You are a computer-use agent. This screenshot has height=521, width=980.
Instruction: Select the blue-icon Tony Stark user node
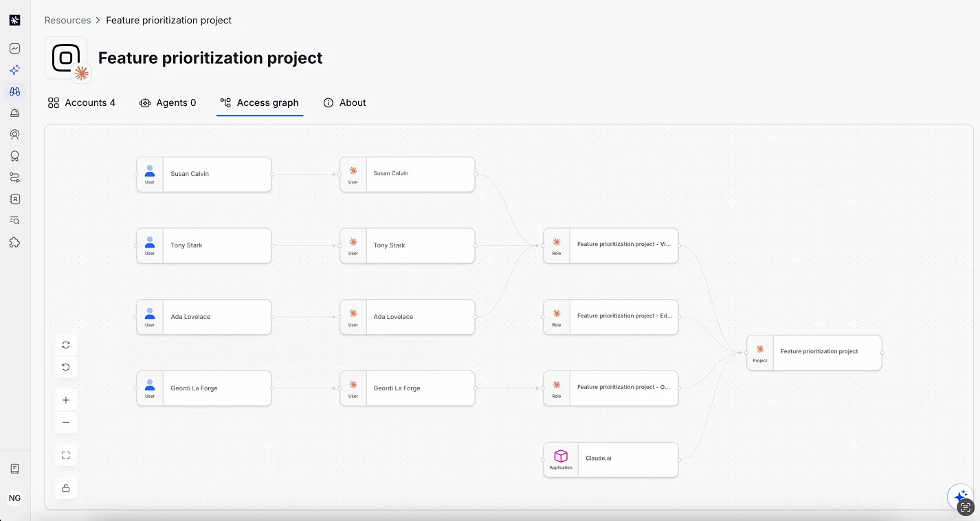tap(204, 245)
